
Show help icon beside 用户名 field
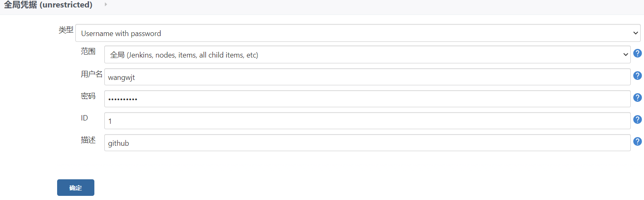[638, 76]
